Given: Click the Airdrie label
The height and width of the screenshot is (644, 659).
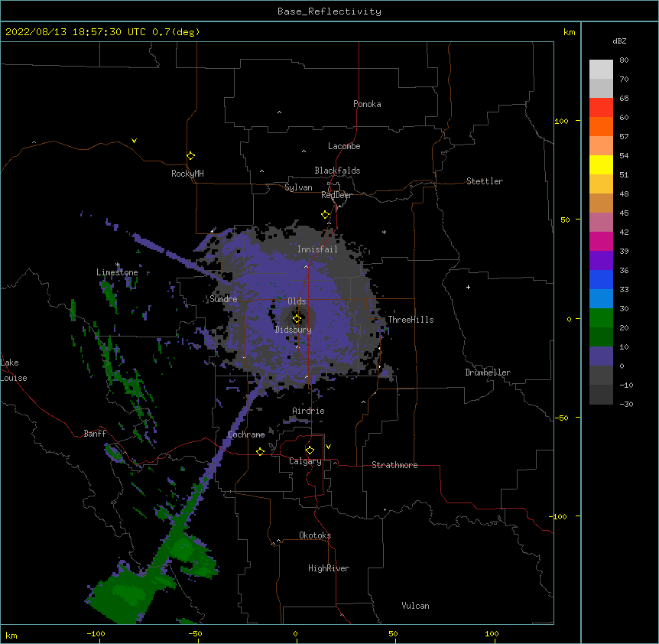Looking at the screenshot, I should point(309,411).
